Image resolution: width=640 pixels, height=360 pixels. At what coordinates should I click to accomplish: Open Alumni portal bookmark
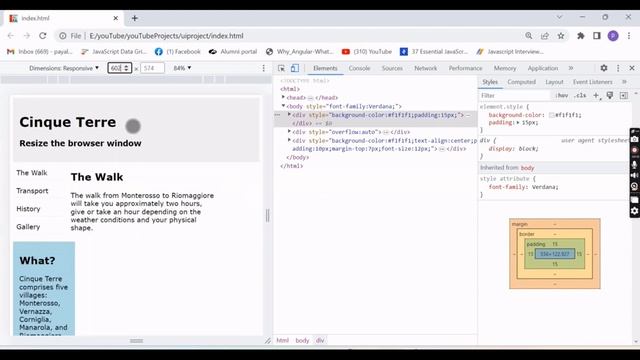point(233,51)
